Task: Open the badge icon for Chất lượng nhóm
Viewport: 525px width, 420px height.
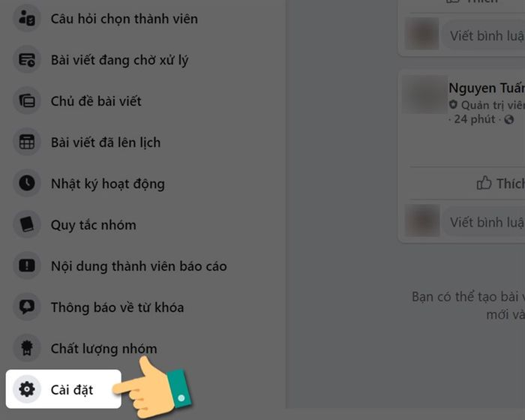Action: (x=27, y=348)
